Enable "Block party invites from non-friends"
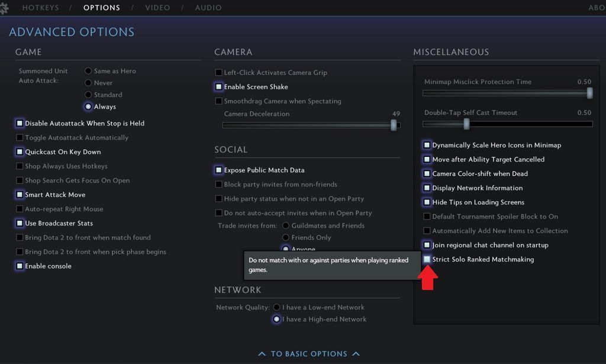This screenshot has width=606, height=364. coord(218,184)
